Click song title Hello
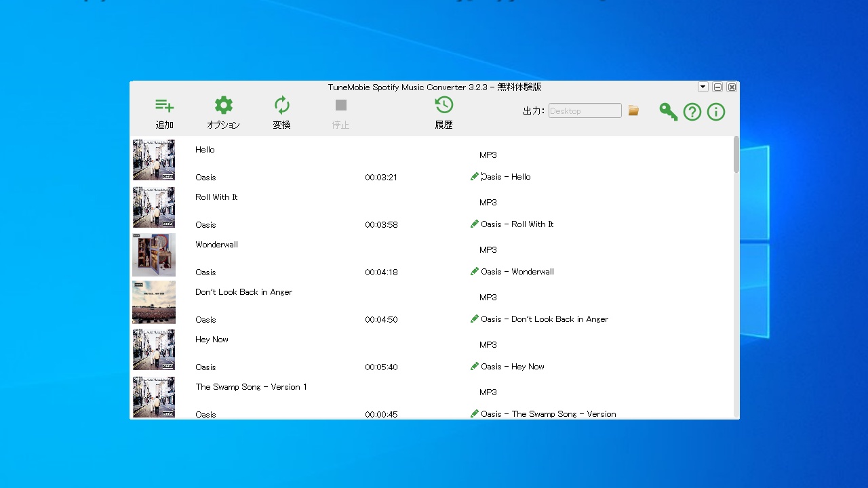This screenshot has width=868, height=488. coord(205,150)
